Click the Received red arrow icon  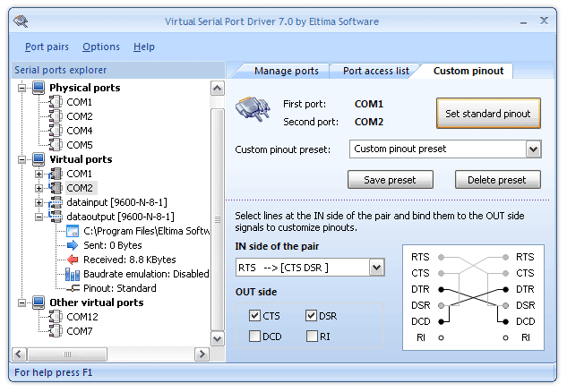point(73,260)
